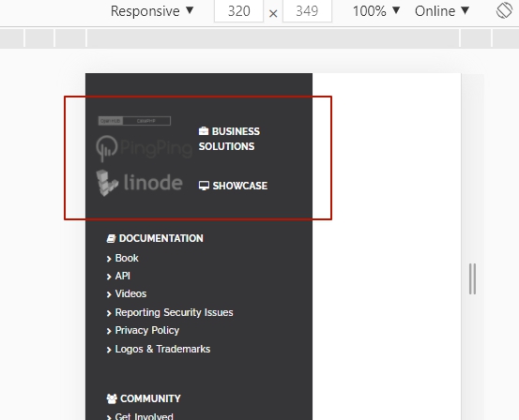Click the PingPing logo

point(144,148)
